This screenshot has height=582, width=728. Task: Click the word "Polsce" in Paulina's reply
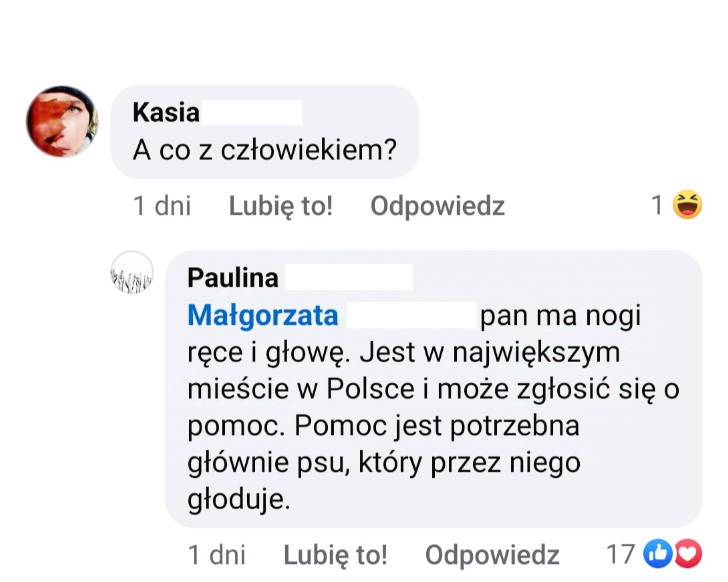370,389
